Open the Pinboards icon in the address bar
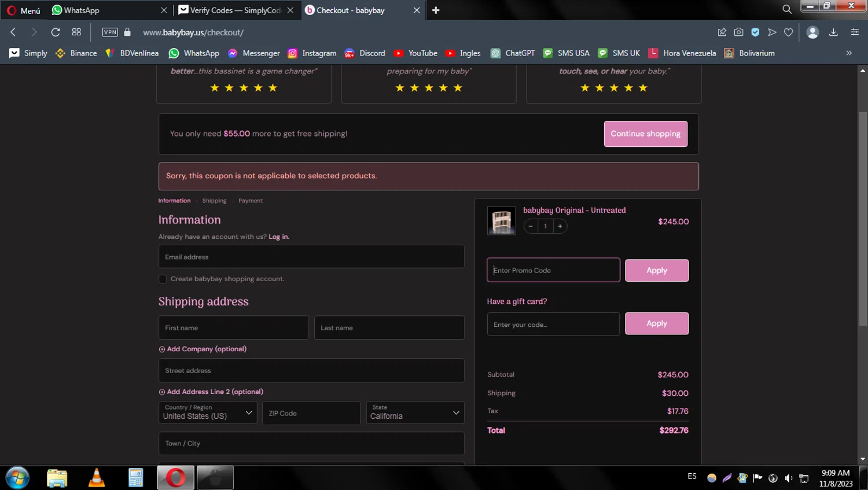 pyautogui.click(x=722, y=32)
